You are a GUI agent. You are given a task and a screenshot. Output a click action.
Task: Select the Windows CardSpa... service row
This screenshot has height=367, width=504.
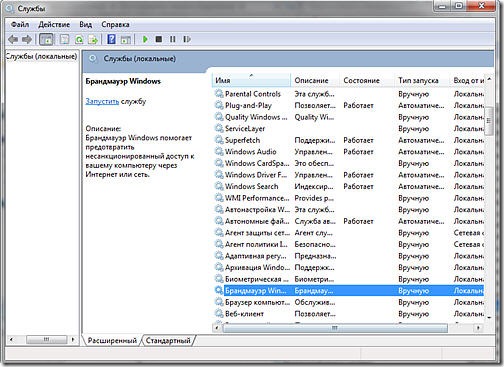[x=349, y=163]
